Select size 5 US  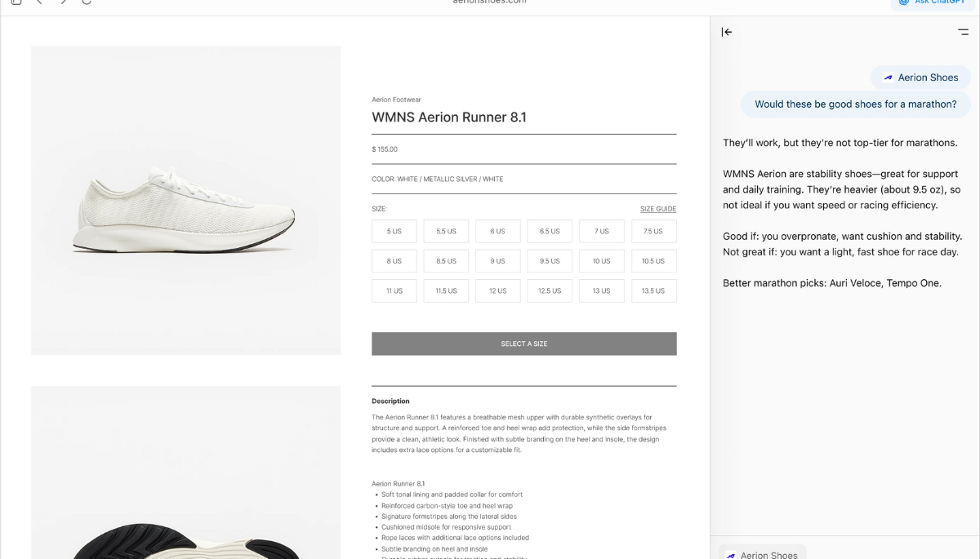pyautogui.click(x=394, y=231)
